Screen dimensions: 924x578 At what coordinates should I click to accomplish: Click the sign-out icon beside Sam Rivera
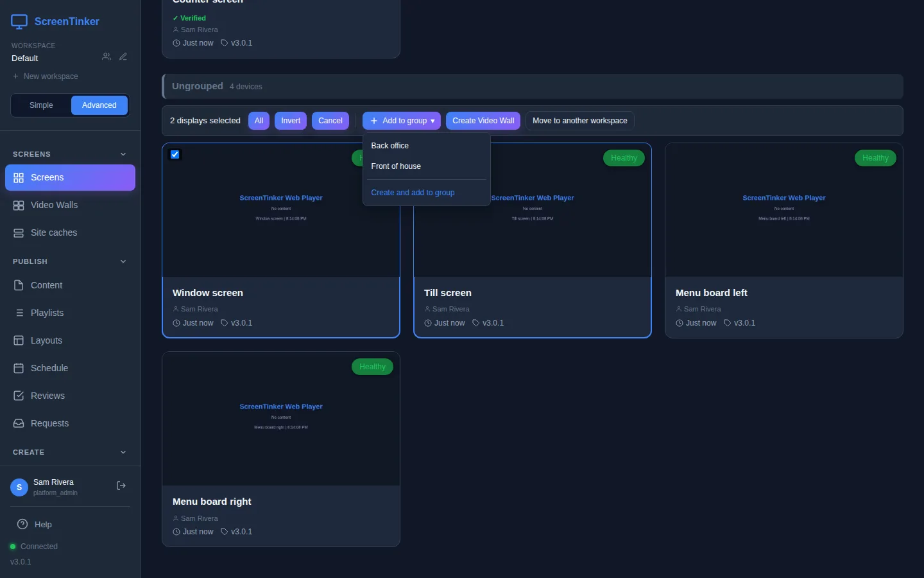click(x=121, y=486)
